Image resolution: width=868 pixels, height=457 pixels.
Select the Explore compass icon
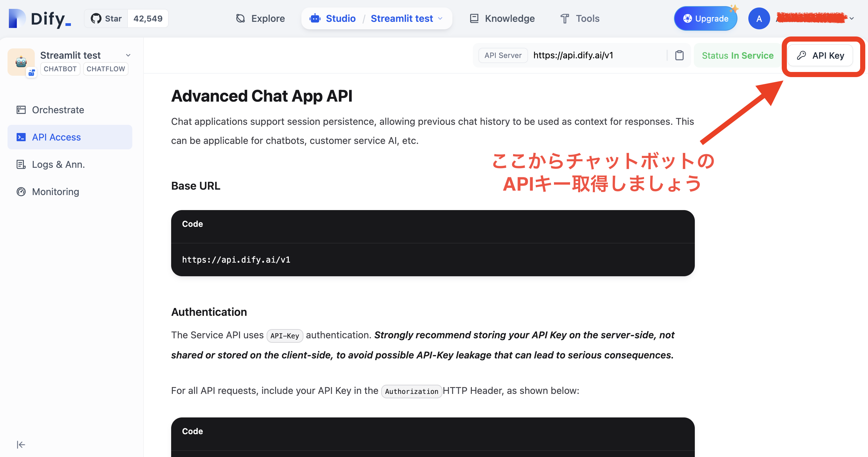point(240,18)
